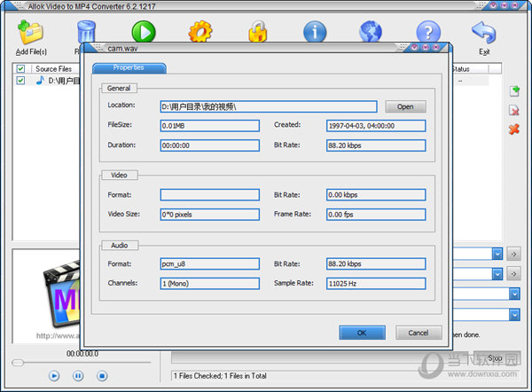Click the Location path field
The image size is (532, 392).
point(269,106)
